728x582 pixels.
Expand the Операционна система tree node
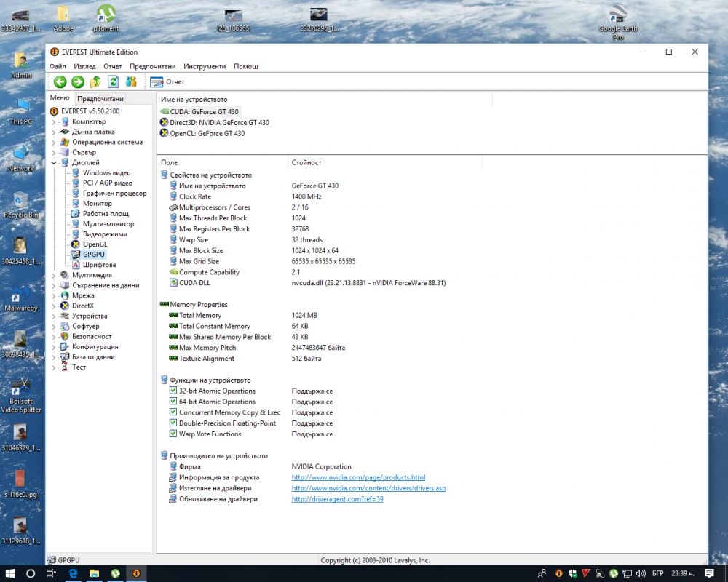tap(53, 143)
